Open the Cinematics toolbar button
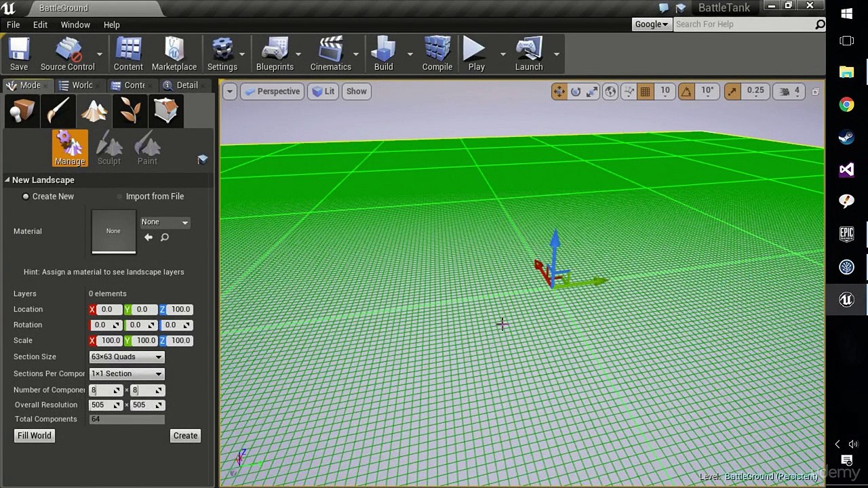The width and height of the screenshot is (868, 488). click(x=331, y=54)
